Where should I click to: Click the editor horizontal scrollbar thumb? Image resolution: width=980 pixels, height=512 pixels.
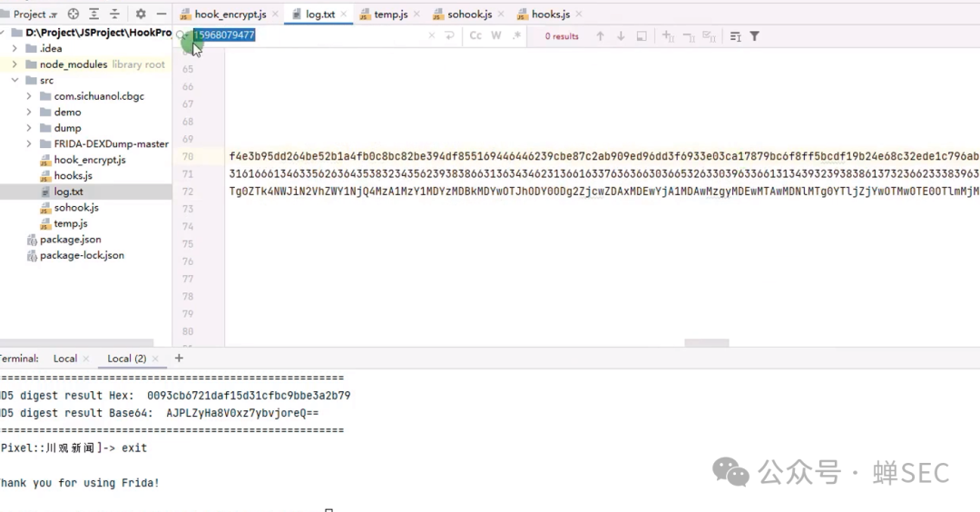706,342
